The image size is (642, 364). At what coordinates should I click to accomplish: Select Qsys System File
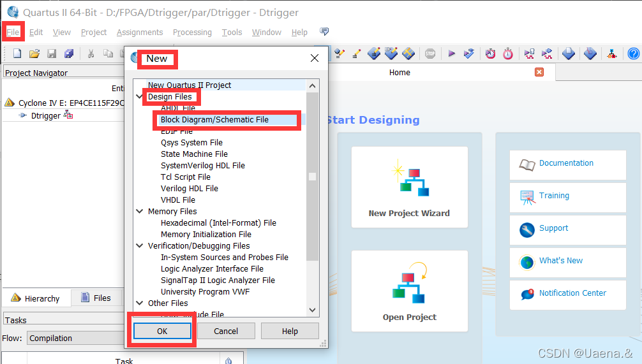coord(191,142)
